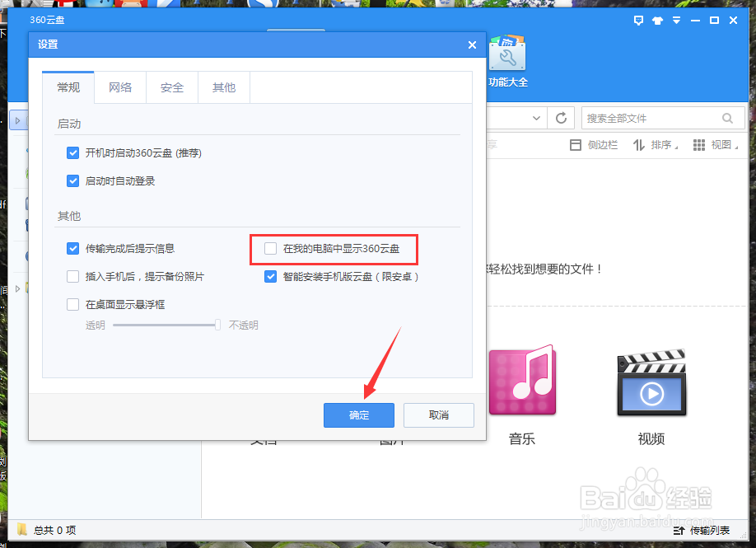756x548 pixels.
Task: Switch to the 常规 tab
Action: (x=68, y=87)
